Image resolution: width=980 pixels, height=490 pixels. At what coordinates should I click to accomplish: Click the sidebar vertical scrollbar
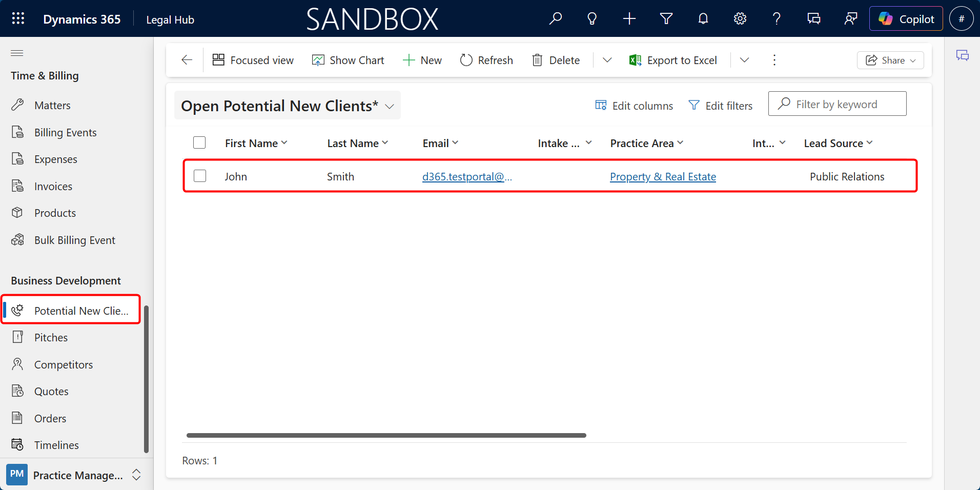pos(146,379)
